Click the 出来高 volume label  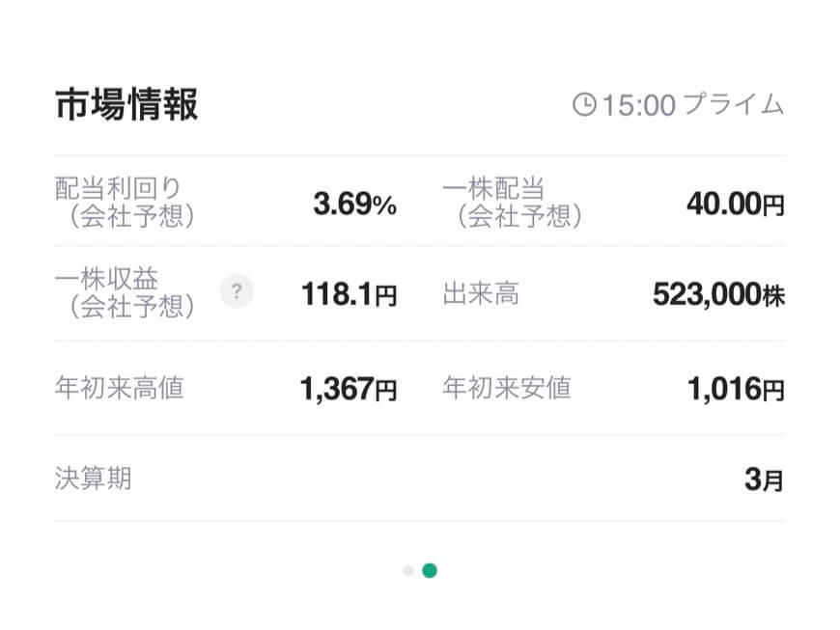tap(481, 294)
